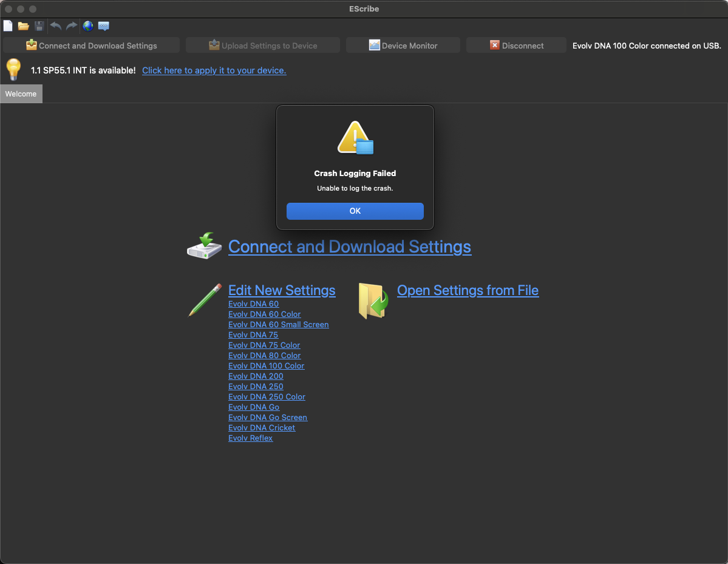Screen dimensions: 728x564
Task: Open Settings from File link
Action: [x=468, y=290]
